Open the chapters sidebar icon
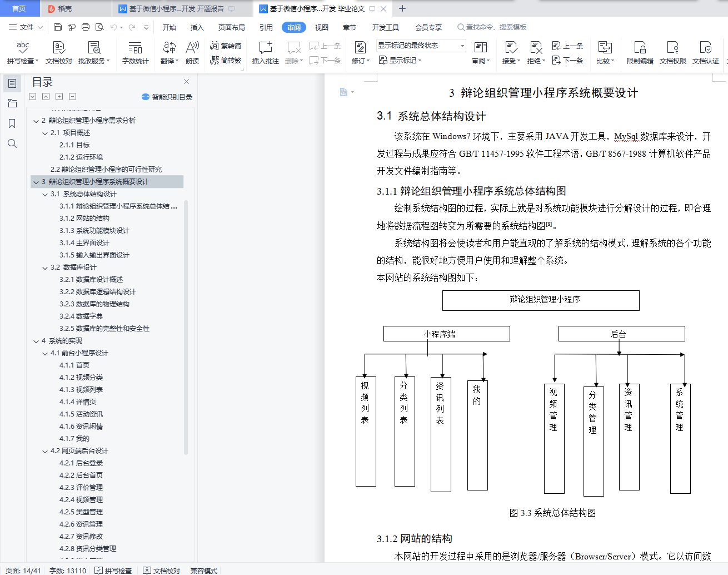 tap(12, 103)
